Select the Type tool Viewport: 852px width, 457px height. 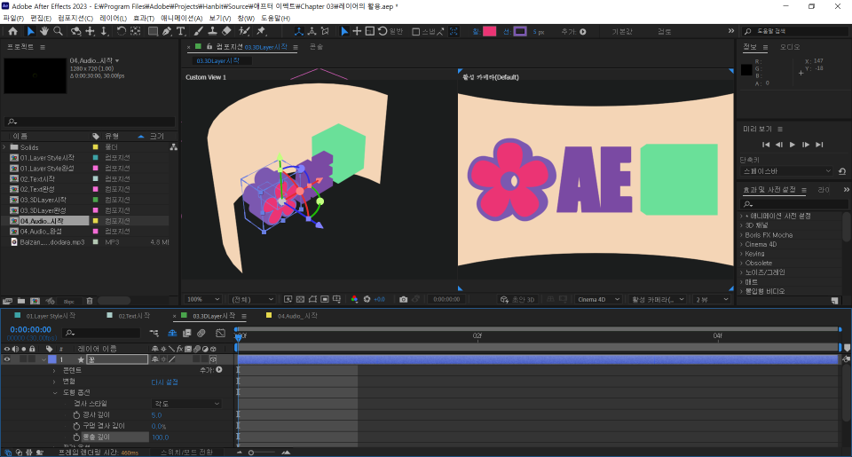(181, 32)
